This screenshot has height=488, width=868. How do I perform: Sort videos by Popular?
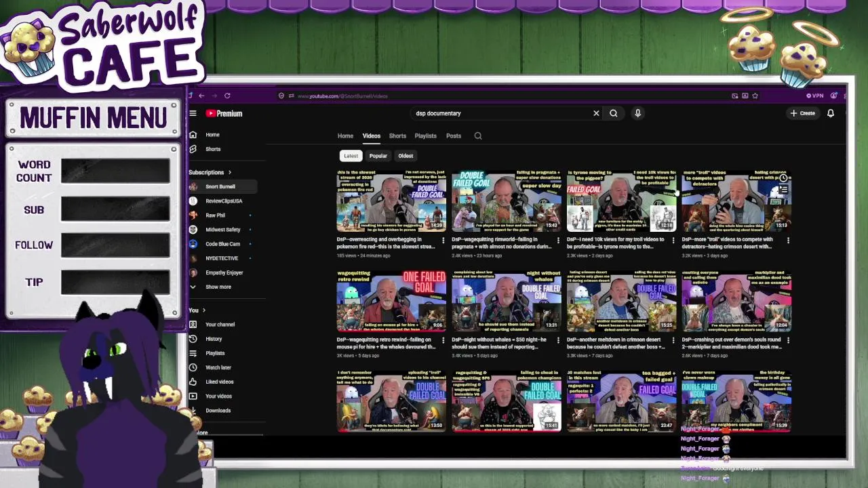click(378, 156)
